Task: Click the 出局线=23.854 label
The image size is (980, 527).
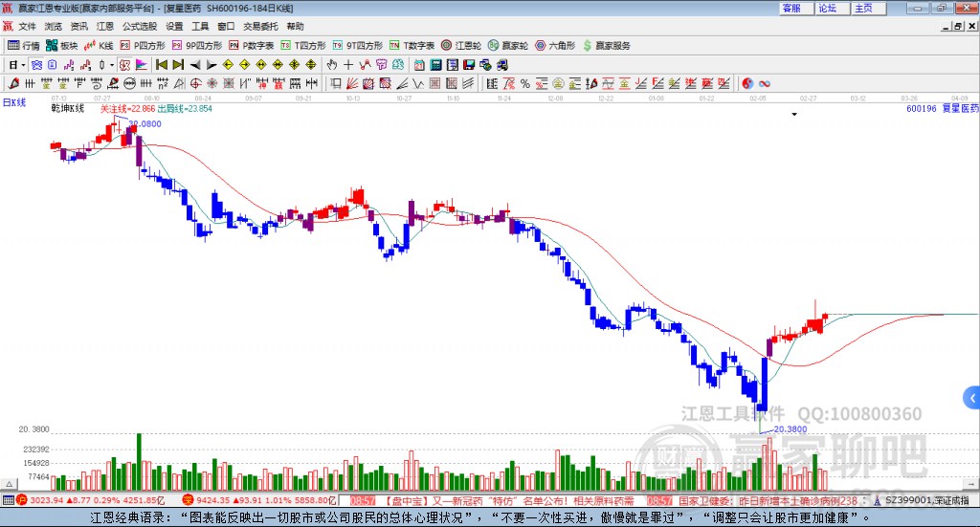Action: (185, 109)
